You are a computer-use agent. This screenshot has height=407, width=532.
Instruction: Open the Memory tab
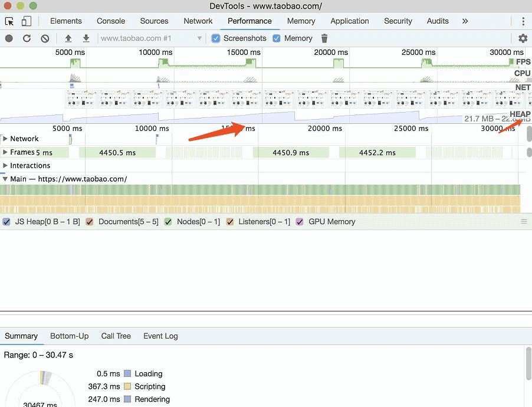(301, 21)
